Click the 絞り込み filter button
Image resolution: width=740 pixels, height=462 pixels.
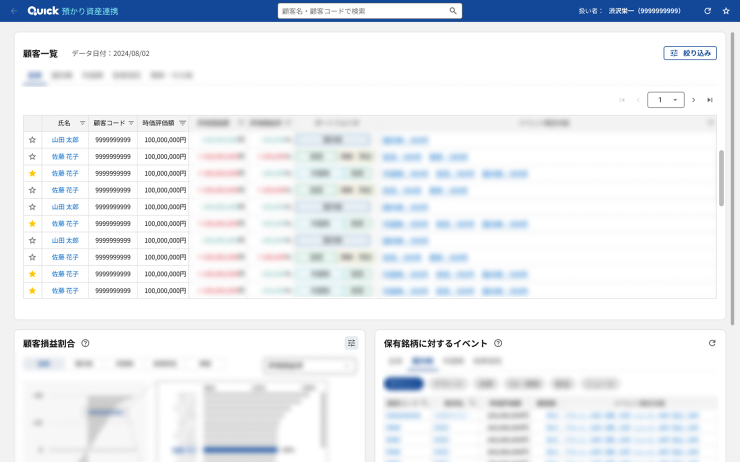(690, 53)
